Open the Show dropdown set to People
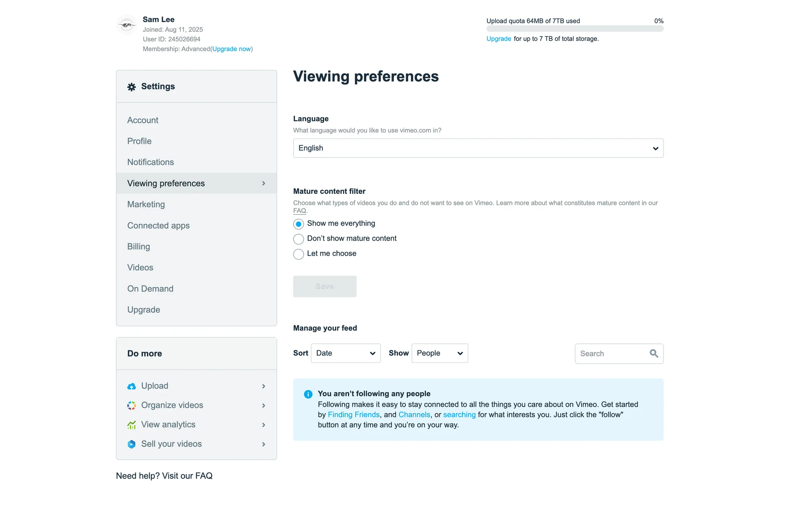 (439, 353)
